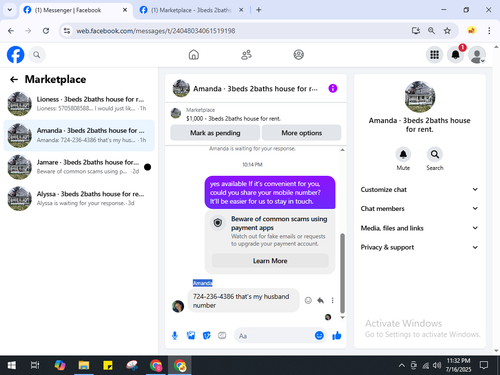Open the purple conversation information icon
Screen dimensions: 500x375
pos(333,88)
